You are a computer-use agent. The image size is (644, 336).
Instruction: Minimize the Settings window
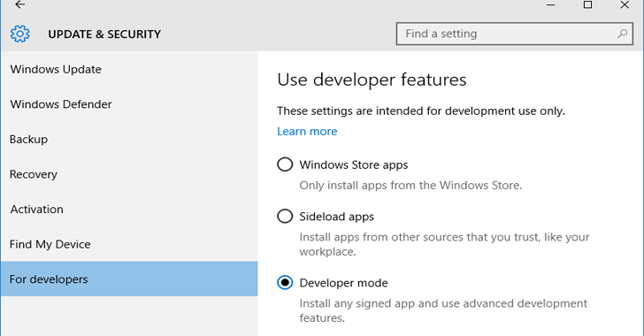tap(551, 5)
